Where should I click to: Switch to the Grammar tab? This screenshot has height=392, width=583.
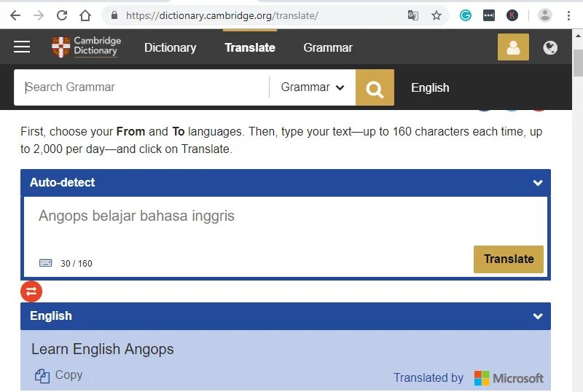tap(327, 47)
